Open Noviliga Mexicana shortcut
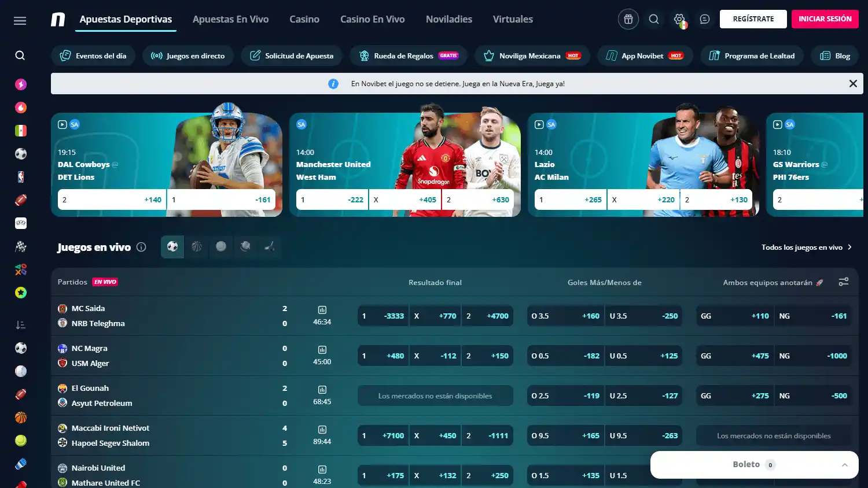This screenshot has height=488, width=868. coord(532,56)
